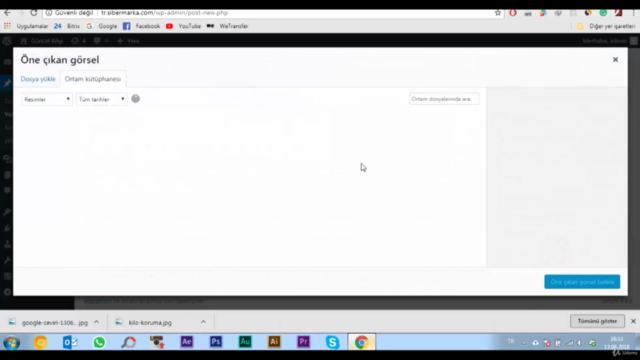This screenshot has height=360, width=640.
Task: Click the TR language indicator
Action: (511, 341)
